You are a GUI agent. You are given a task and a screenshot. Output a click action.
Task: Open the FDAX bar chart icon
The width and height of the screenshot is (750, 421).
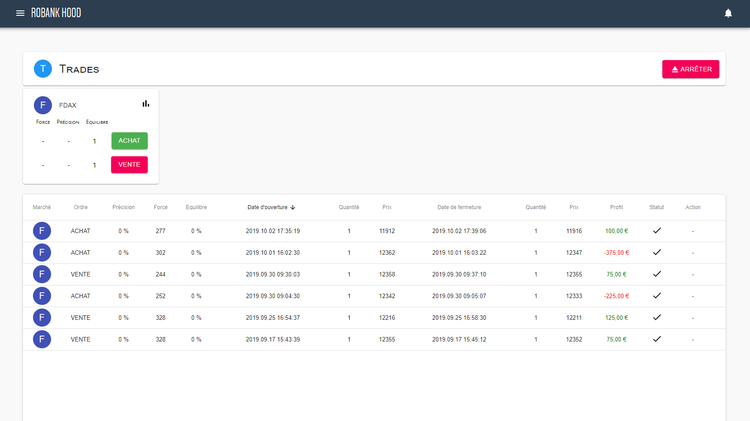[146, 103]
